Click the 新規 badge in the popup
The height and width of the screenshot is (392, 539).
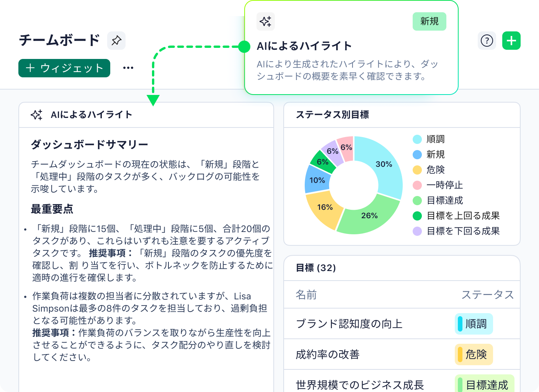click(x=429, y=21)
